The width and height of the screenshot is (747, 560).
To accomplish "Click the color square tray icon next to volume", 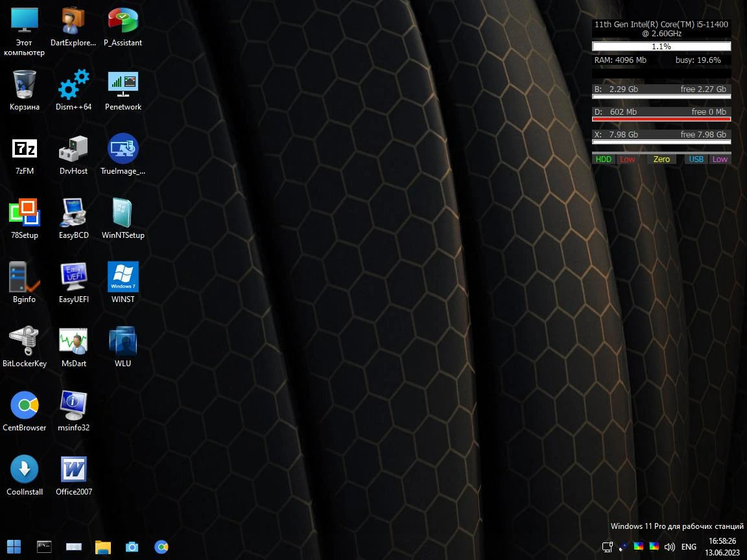I will click(x=654, y=546).
